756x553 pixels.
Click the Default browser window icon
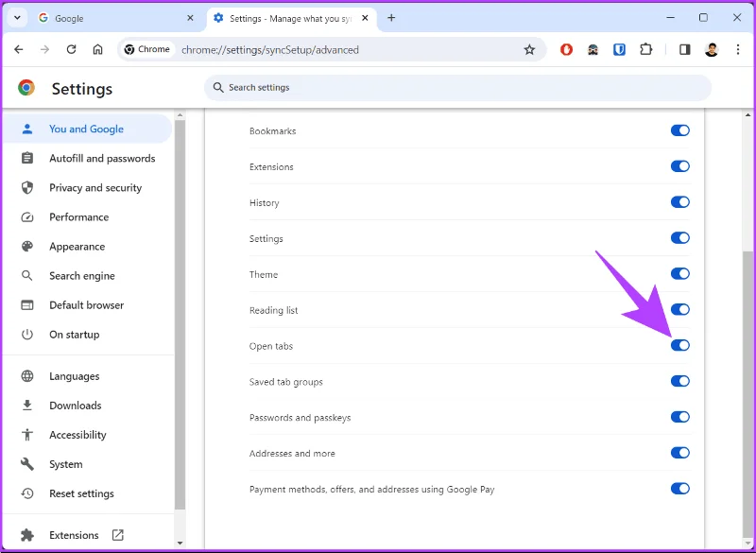[27, 305]
